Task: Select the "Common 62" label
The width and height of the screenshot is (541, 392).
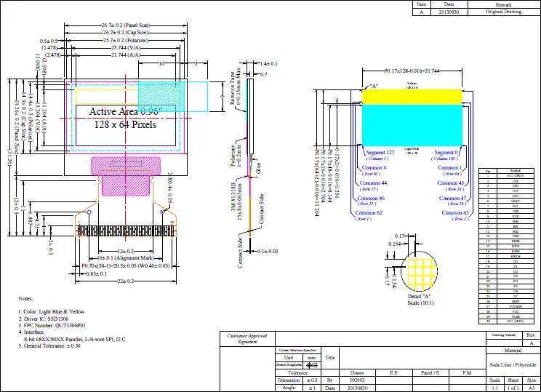Action: tap(369, 213)
